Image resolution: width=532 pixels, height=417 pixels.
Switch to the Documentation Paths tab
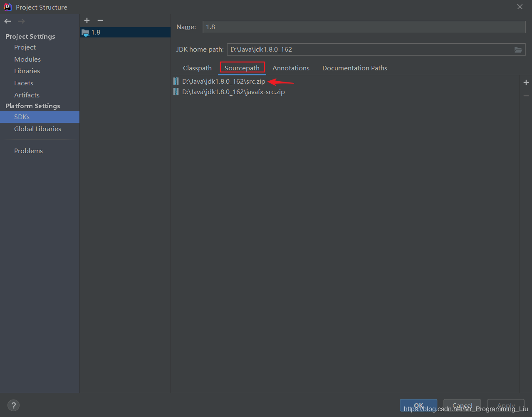coord(355,68)
